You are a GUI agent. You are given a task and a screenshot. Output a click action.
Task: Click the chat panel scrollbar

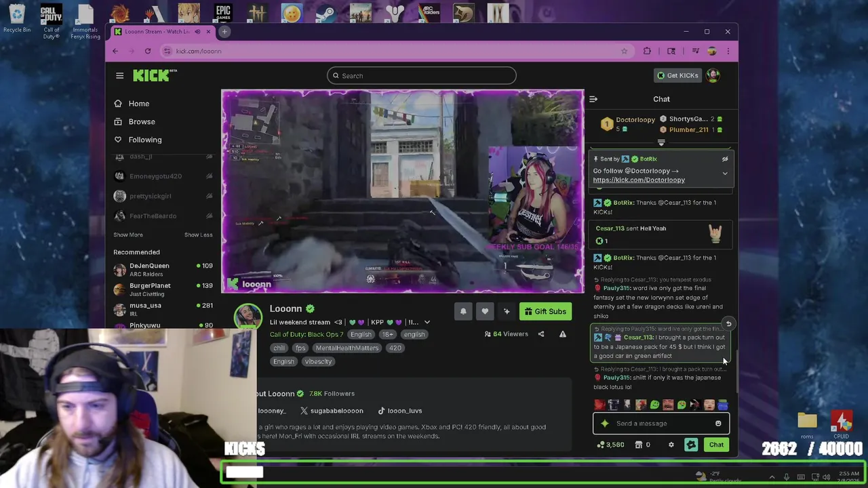tap(736, 370)
